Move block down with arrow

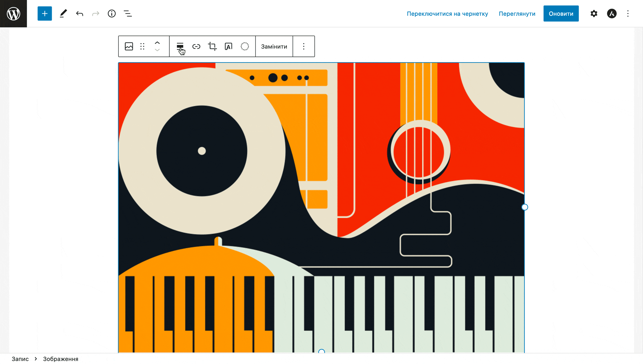(x=157, y=50)
